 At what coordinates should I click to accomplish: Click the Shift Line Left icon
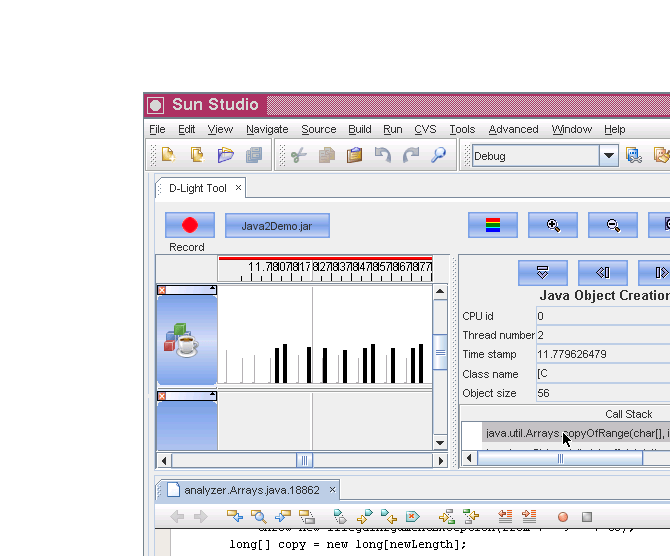point(505,517)
